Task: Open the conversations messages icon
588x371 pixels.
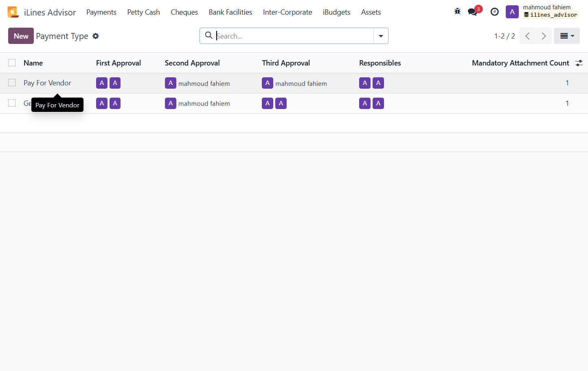Action: pyautogui.click(x=473, y=12)
